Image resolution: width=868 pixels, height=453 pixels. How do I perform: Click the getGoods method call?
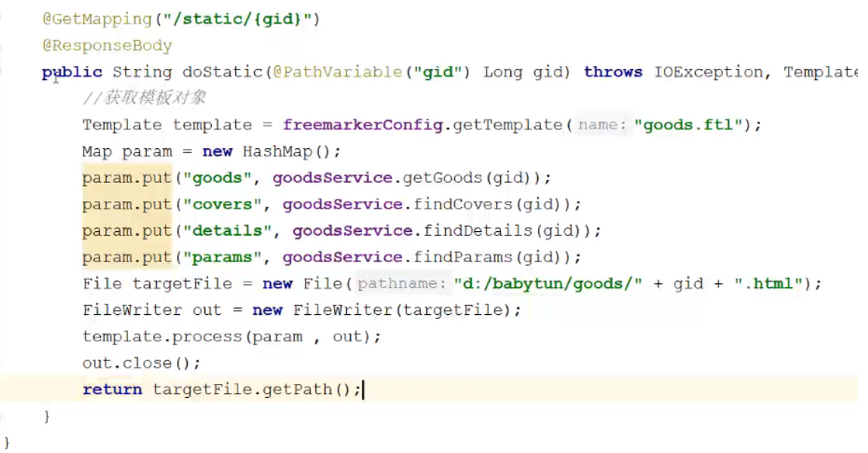pyautogui.click(x=443, y=178)
